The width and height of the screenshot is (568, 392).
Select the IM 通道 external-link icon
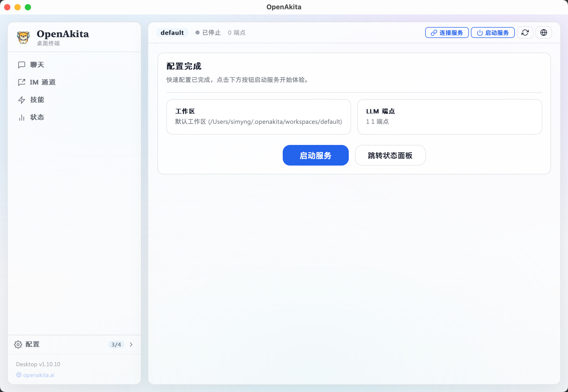(x=22, y=82)
